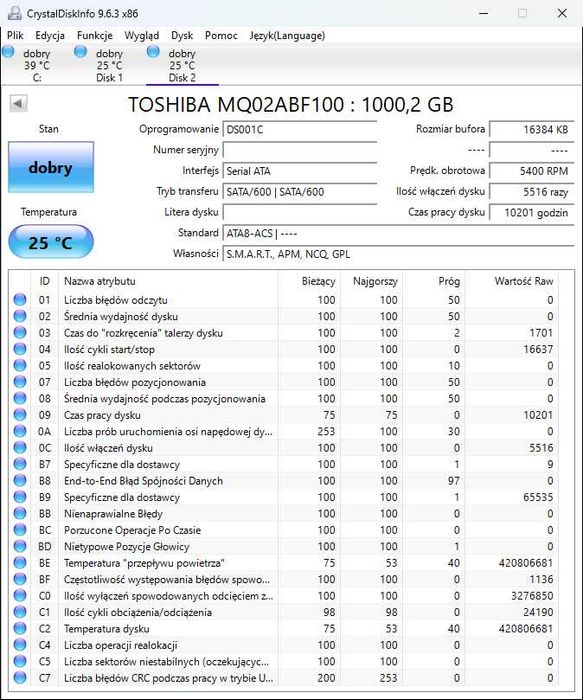Open the Plik menu

(15, 35)
